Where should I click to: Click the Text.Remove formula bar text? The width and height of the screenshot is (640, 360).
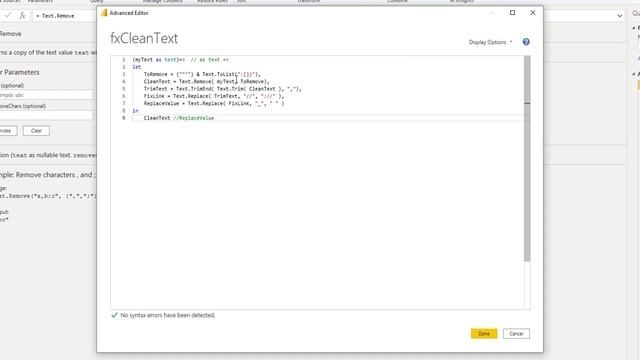coord(56,16)
